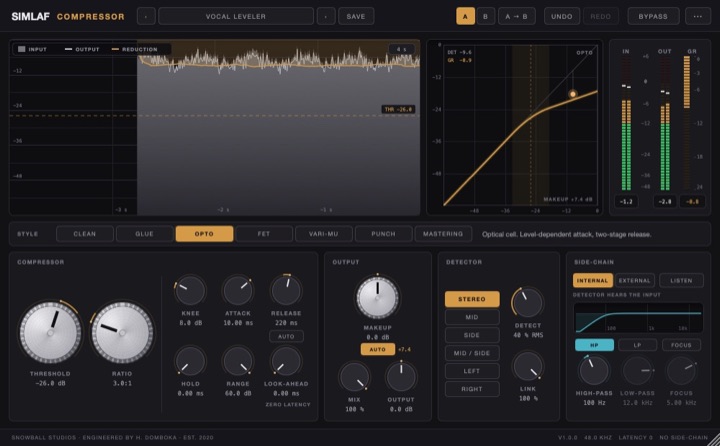Click the side-chain filter response graph

click(x=638, y=317)
